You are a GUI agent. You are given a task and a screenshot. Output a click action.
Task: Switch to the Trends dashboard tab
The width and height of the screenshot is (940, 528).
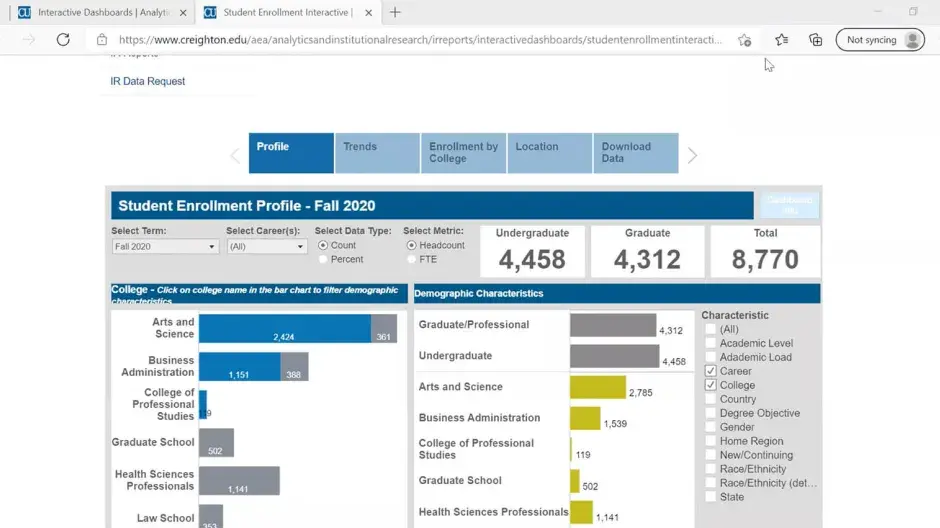(377, 153)
